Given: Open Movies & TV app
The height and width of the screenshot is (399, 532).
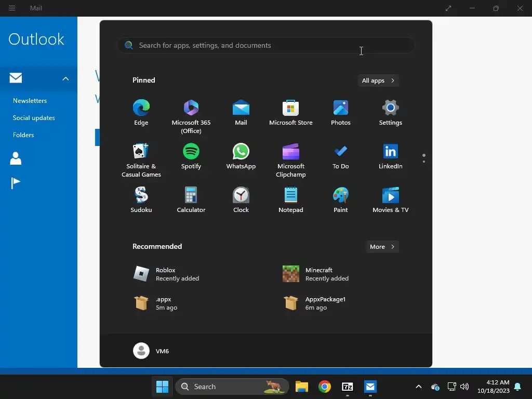Looking at the screenshot, I should coord(391,200).
